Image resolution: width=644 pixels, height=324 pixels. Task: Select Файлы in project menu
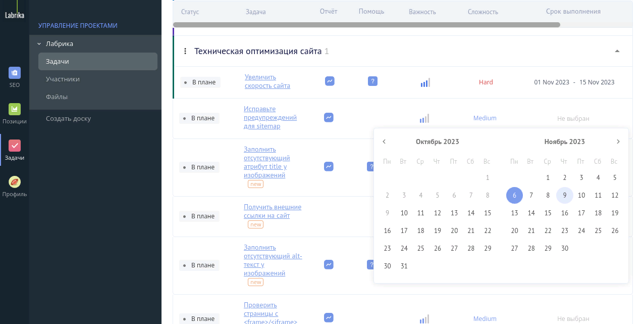point(57,97)
